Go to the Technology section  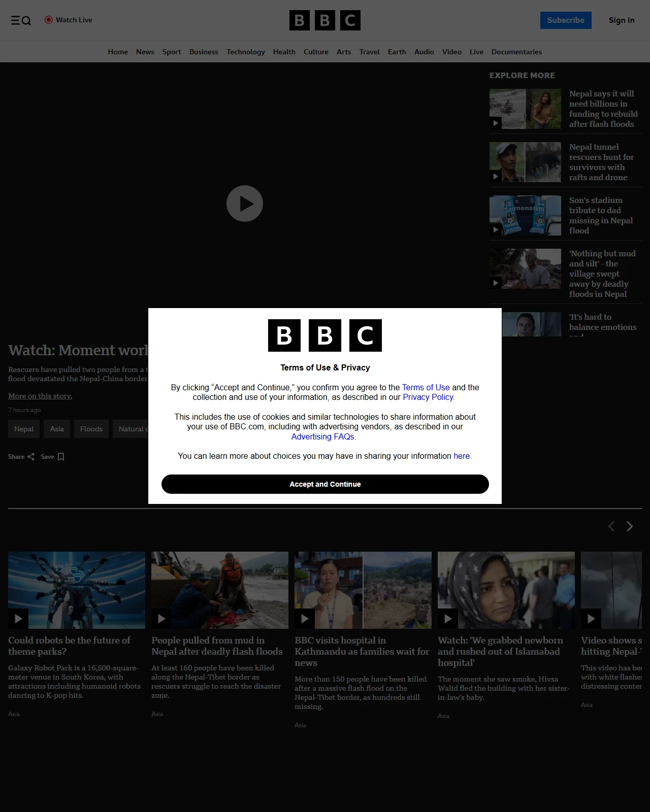[246, 52]
